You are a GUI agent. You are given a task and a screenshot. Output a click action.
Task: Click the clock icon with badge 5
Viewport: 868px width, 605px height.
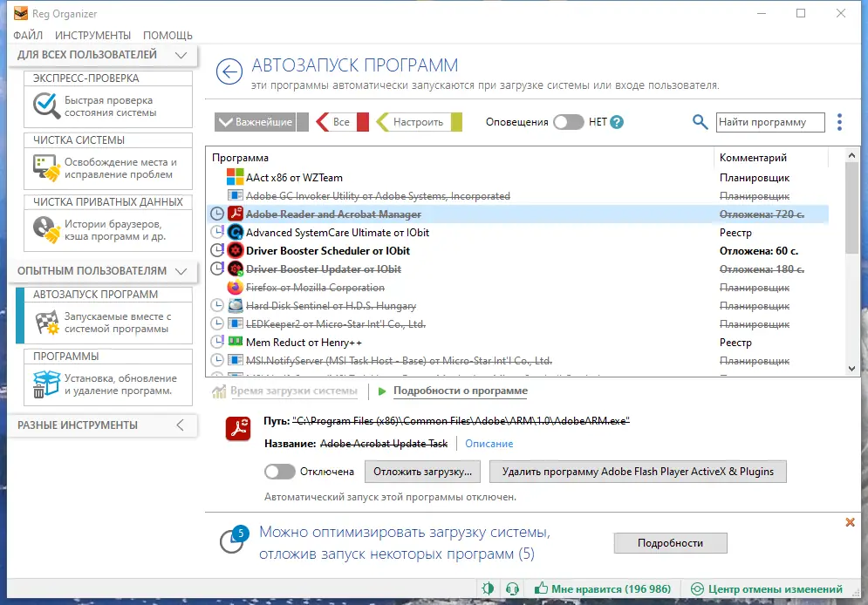233,540
